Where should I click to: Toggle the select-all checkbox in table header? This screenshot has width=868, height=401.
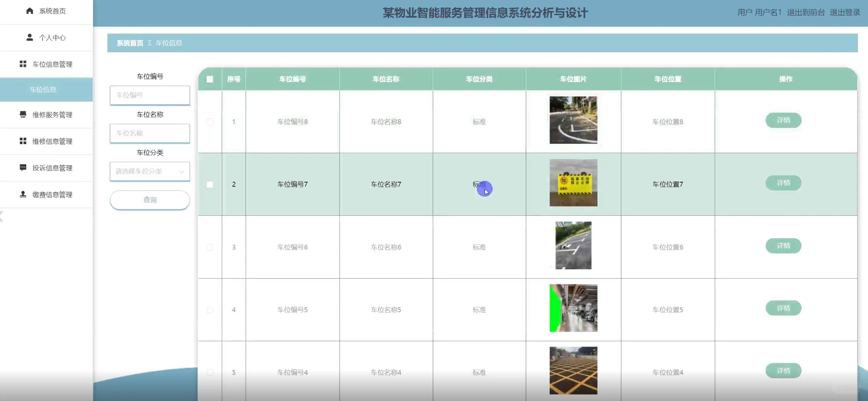tap(210, 79)
